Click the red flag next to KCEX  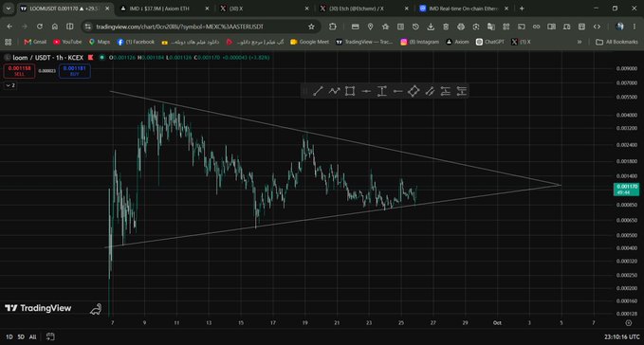pyautogui.click(x=90, y=58)
